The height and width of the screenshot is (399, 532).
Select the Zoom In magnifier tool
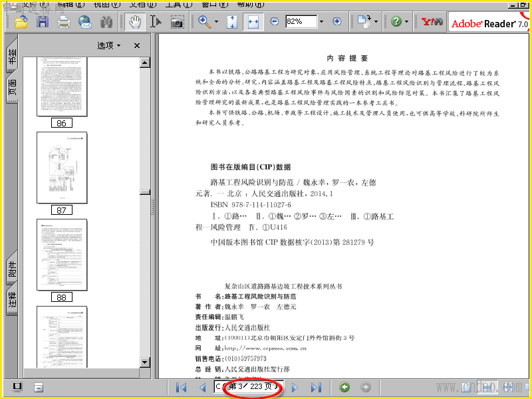[205, 21]
